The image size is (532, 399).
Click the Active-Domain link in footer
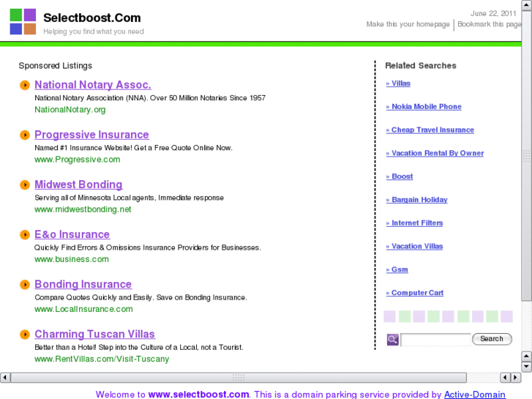475,395
